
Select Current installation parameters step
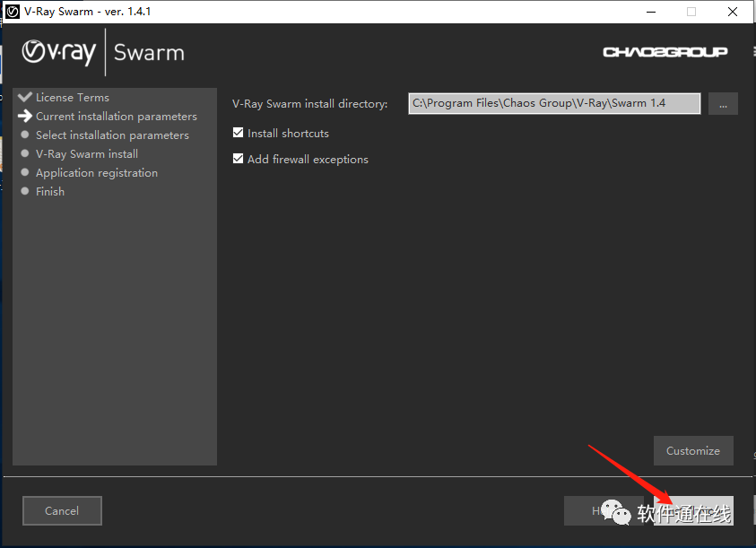coord(117,117)
